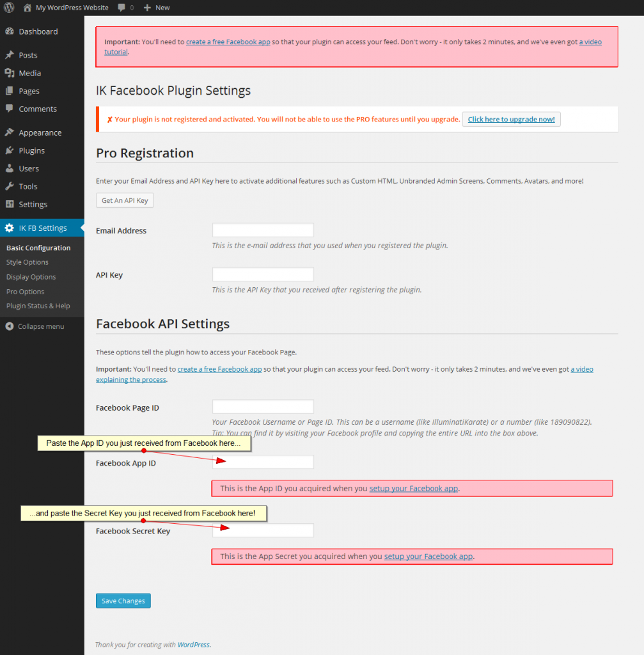Click into the Facebook Page ID field
The image size is (644, 655).
coord(263,407)
